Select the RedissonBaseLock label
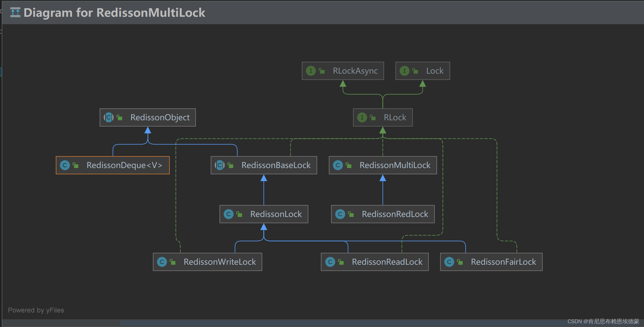Screen dimensions: 644x327 pyautogui.click(x=276, y=165)
